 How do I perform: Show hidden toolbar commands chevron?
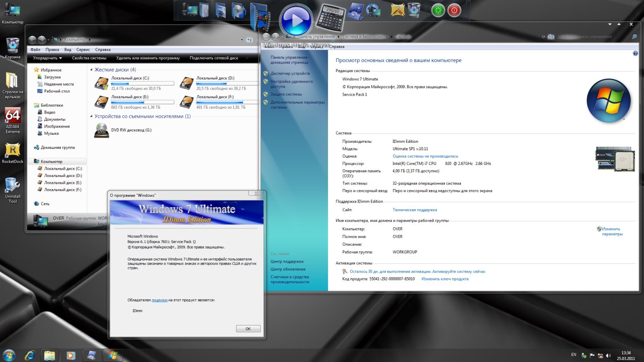click(247, 58)
